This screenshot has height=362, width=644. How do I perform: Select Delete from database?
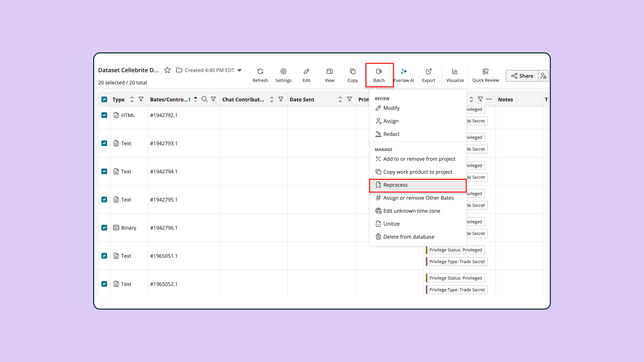click(x=418, y=237)
